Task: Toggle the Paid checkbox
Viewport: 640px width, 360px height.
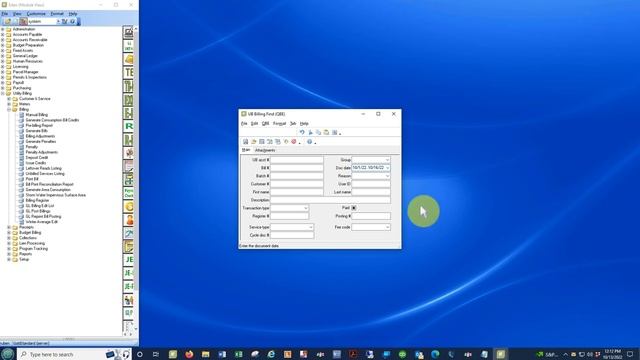Action: tap(354, 208)
